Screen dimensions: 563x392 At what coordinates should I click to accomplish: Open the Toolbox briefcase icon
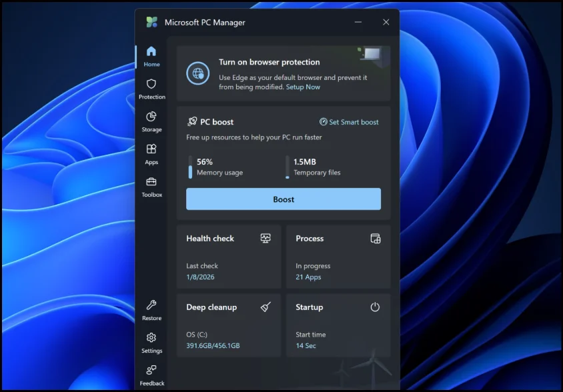click(151, 181)
